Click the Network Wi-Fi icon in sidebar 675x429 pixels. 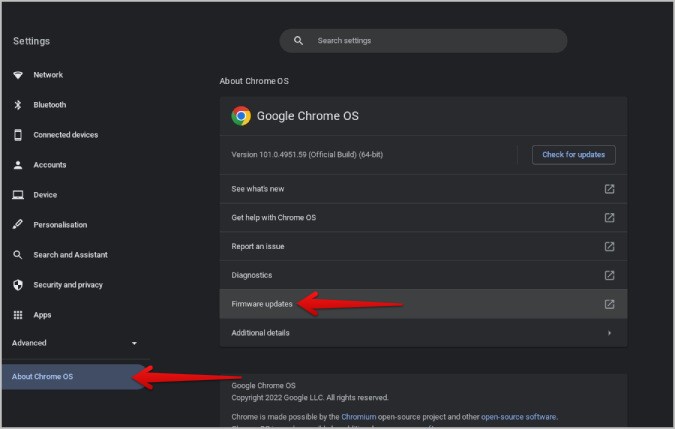pos(18,75)
